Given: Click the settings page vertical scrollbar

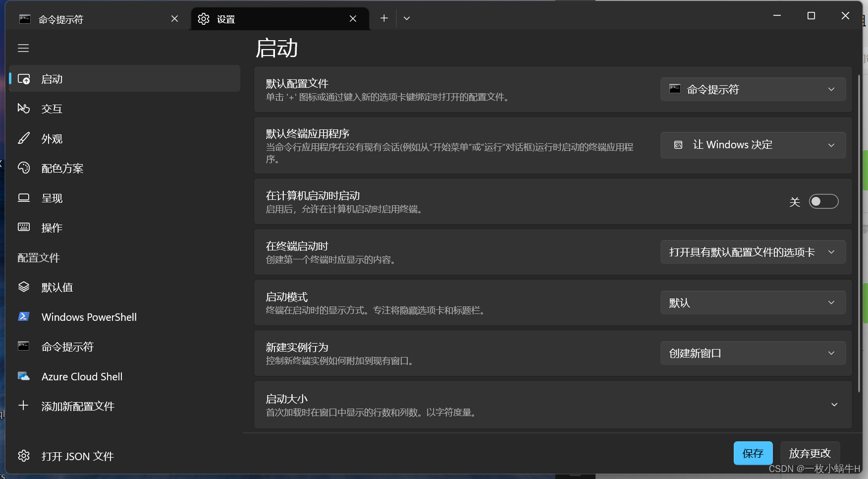Looking at the screenshot, I should point(859,233).
